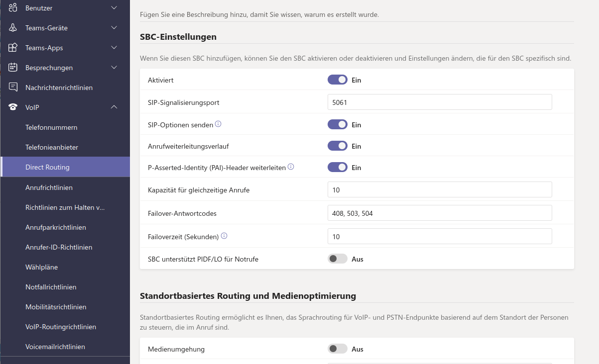Click the VoIP telephone icon
599x364 pixels.
[x=13, y=107]
